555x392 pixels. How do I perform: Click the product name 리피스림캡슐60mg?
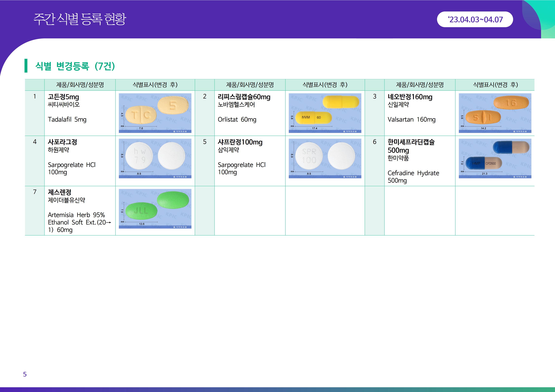(x=244, y=97)
